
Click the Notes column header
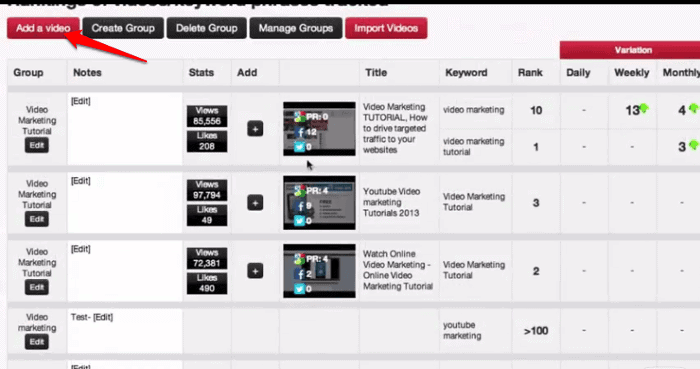coord(88,73)
